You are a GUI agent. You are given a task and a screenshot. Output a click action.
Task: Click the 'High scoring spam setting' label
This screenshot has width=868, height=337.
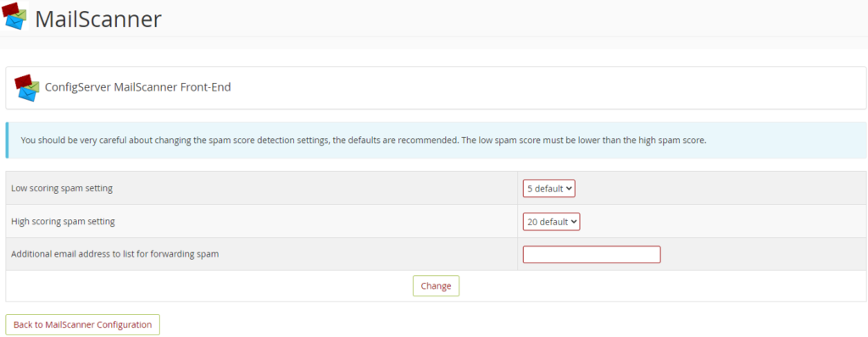click(x=63, y=221)
